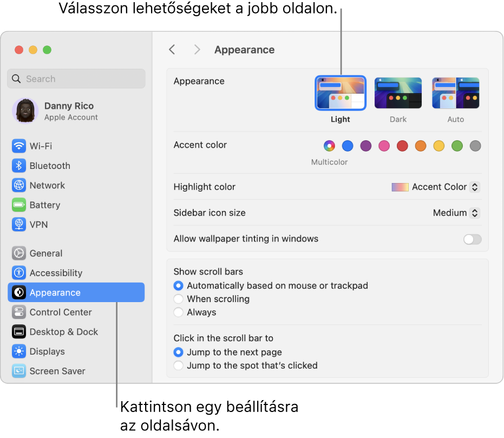Open Displays settings label

pos(47,351)
